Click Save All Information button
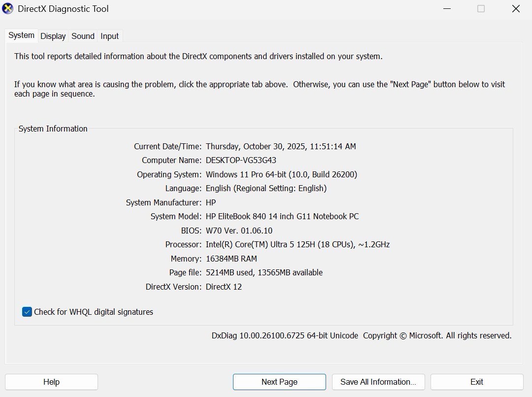Viewport: 532px width, 397px height. click(378, 382)
